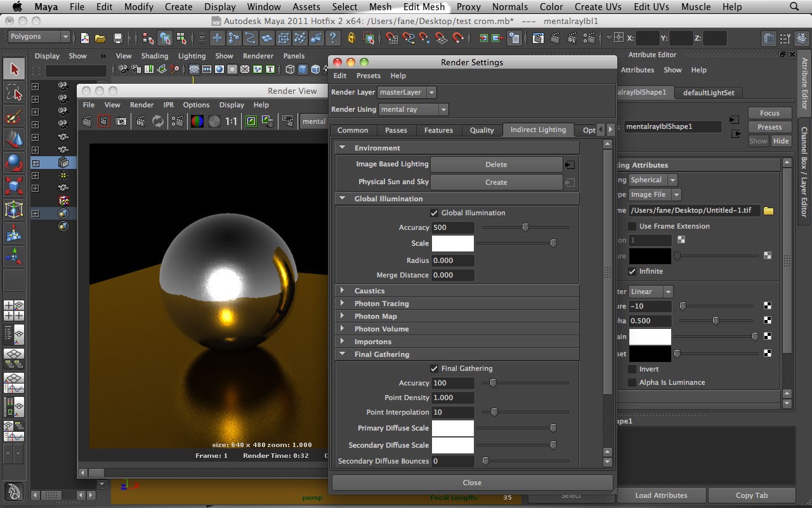Open the IPR menu in Render View
The height and width of the screenshot is (508, 812).
tap(168, 105)
